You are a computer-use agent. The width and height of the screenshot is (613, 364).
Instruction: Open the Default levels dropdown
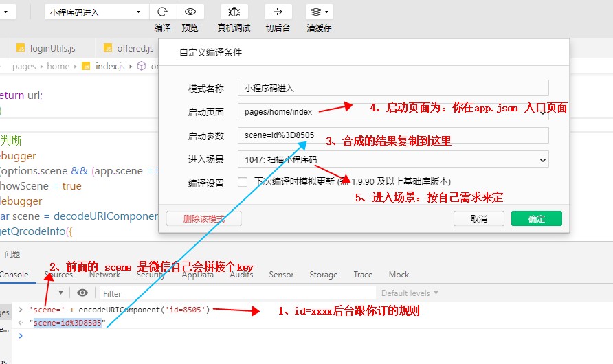410,293
